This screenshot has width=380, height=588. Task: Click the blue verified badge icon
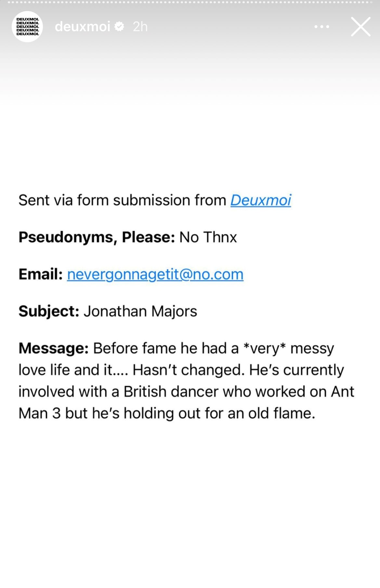(x=120, y=27)
